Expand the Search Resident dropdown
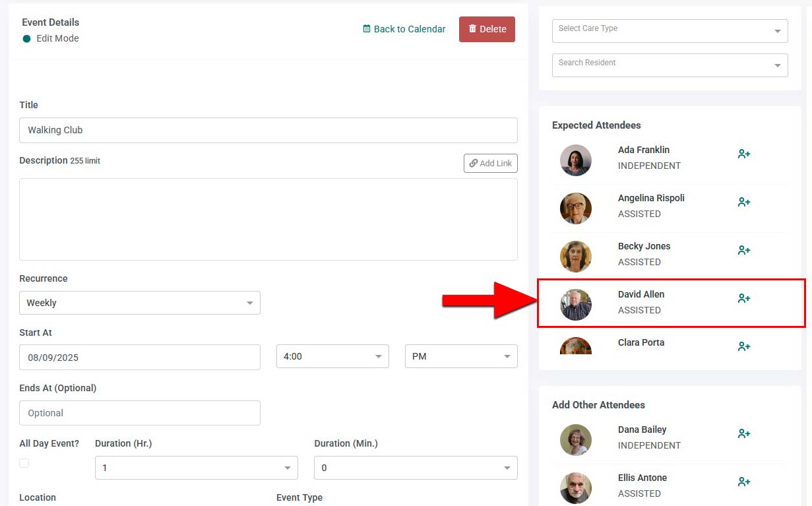812x506 pixels. click(x=670, y=65)
